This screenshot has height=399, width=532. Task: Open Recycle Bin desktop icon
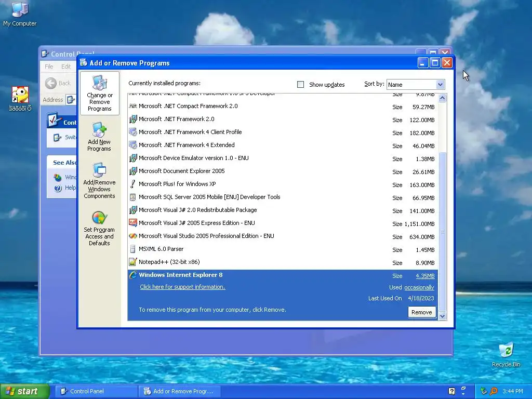click(x=506, y=354)
